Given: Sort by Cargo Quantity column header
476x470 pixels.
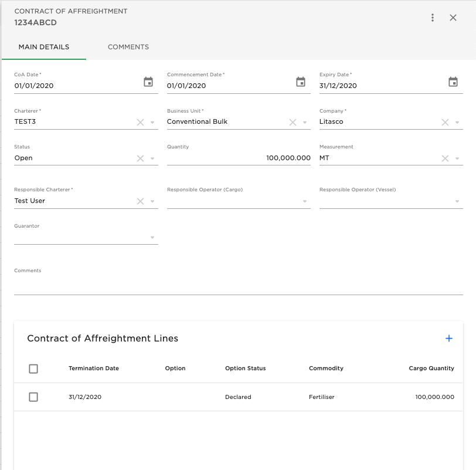Looking at the screenshot, I should tap(431, 368).
